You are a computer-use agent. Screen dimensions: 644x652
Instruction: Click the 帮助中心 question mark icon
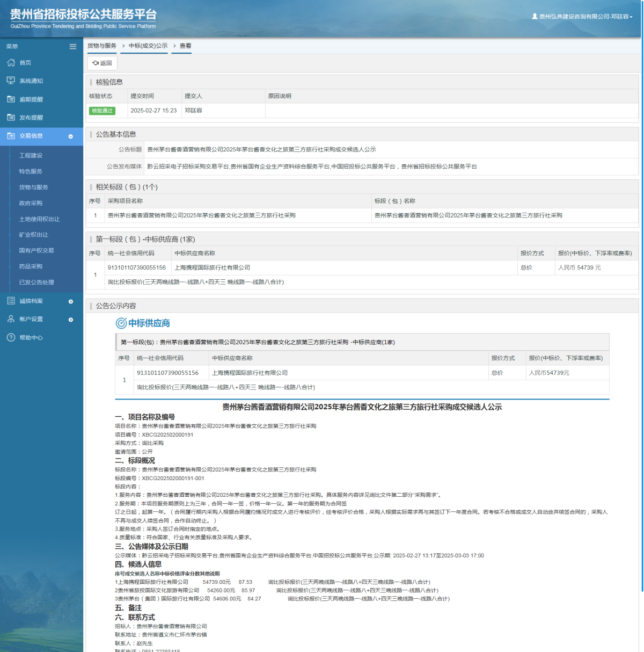tap(11, 337)
